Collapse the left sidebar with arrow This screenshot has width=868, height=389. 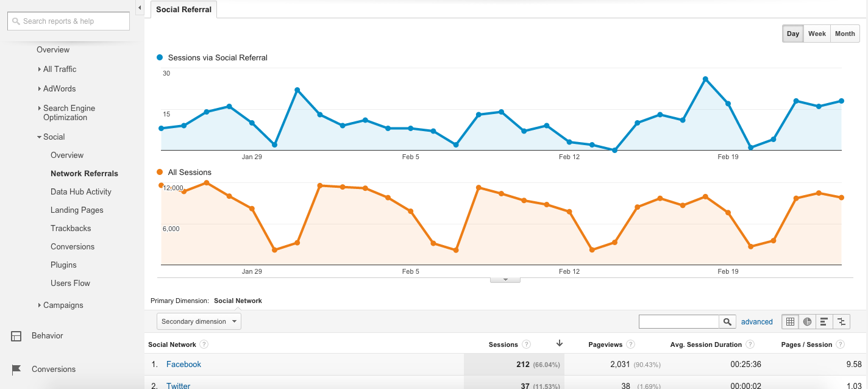tap(140, 8)
